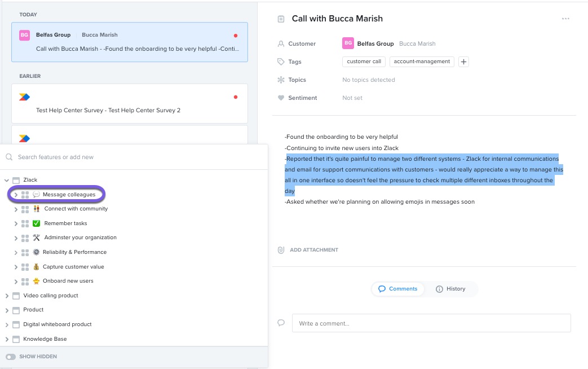Open Belfas Group customer link in details

[x=375, y=43]
